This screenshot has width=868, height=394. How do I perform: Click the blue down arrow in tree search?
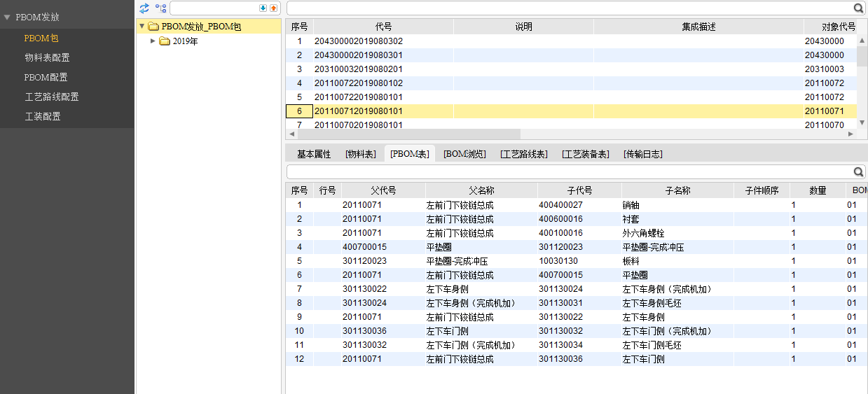tap(263, 8)
